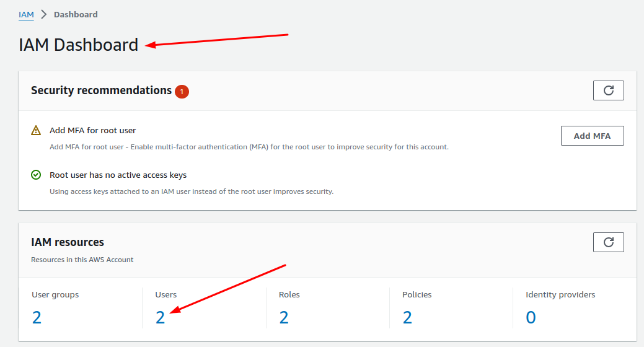Click the green checkmark status icon
Image resolution: width=644 pixels, height=347 pixels.
[x=36, y=175]
